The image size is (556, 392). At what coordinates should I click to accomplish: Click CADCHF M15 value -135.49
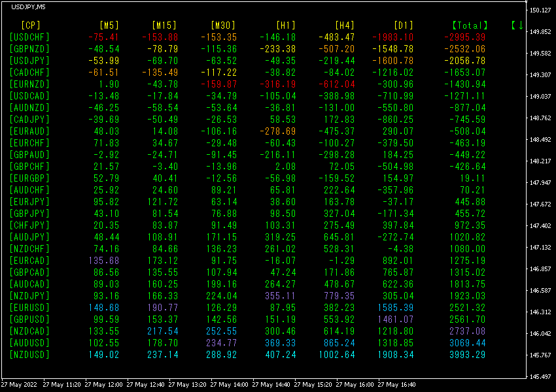pos(160,73)
